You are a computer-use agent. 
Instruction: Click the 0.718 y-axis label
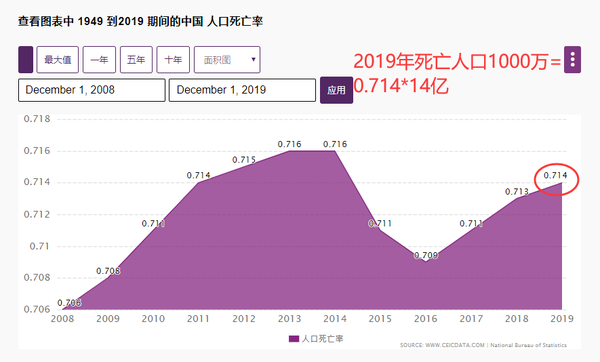(37, 119)
